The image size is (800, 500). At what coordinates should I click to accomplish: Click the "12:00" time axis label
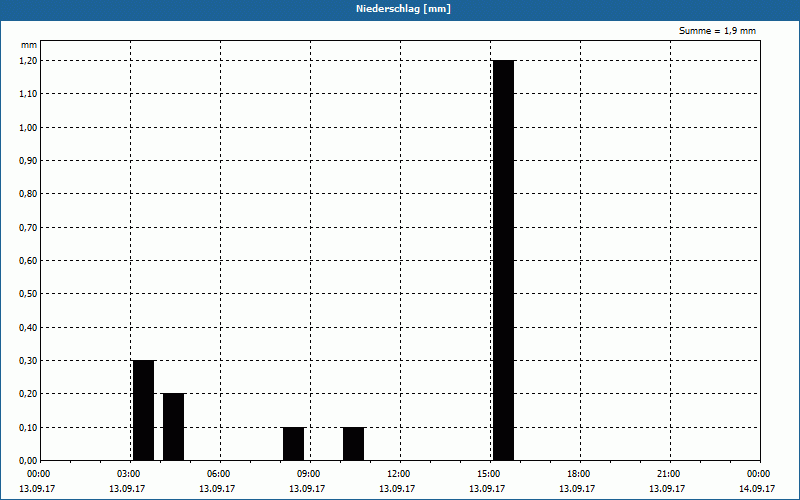(x=398, y=474)
